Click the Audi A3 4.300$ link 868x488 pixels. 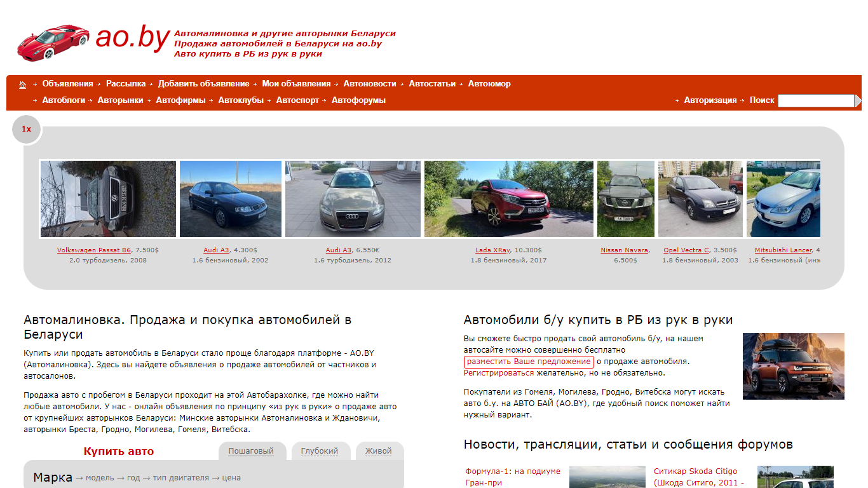click(215, 250)
